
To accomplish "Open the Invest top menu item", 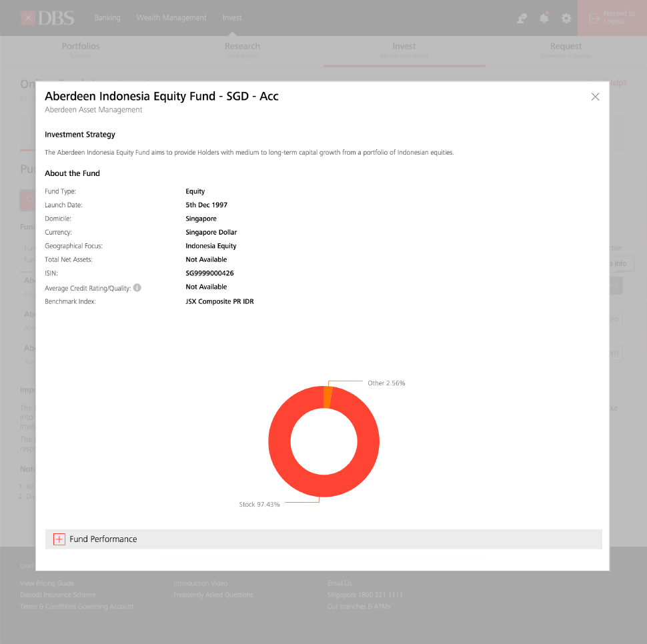I will coord(232,18).
